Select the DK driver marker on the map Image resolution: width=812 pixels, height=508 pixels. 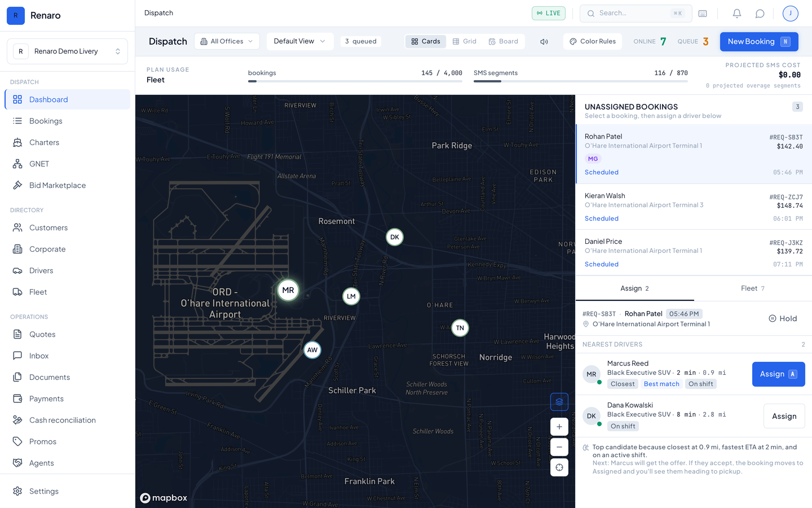[395, 237]
